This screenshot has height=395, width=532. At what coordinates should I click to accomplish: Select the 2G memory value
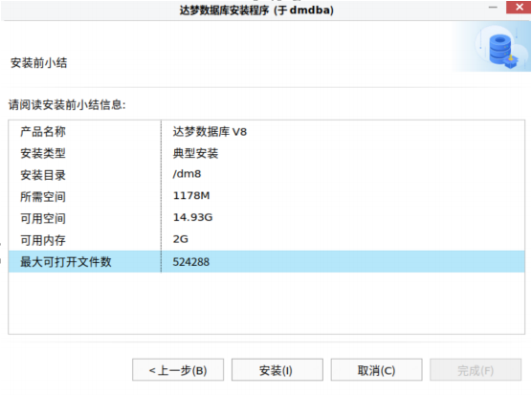click(181, 239)
